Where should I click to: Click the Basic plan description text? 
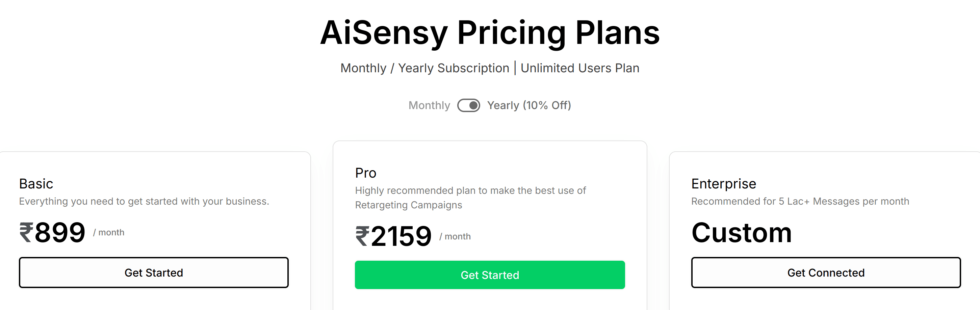coord(144,201)
